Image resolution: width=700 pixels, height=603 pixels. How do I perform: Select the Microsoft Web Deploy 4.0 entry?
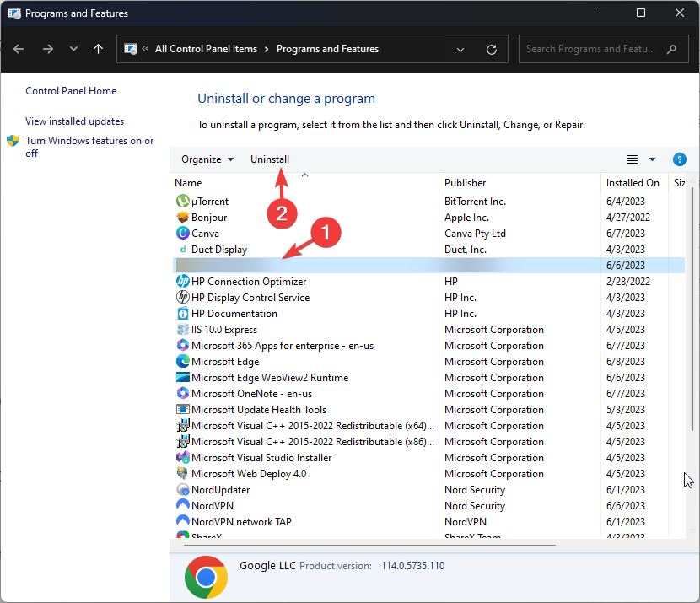click(x=249, y=474)
